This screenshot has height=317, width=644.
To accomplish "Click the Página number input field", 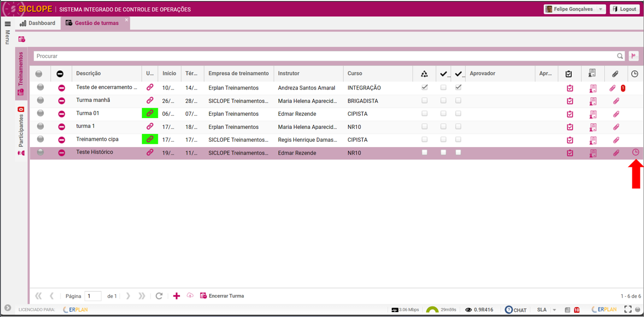I will coord(93,296).
